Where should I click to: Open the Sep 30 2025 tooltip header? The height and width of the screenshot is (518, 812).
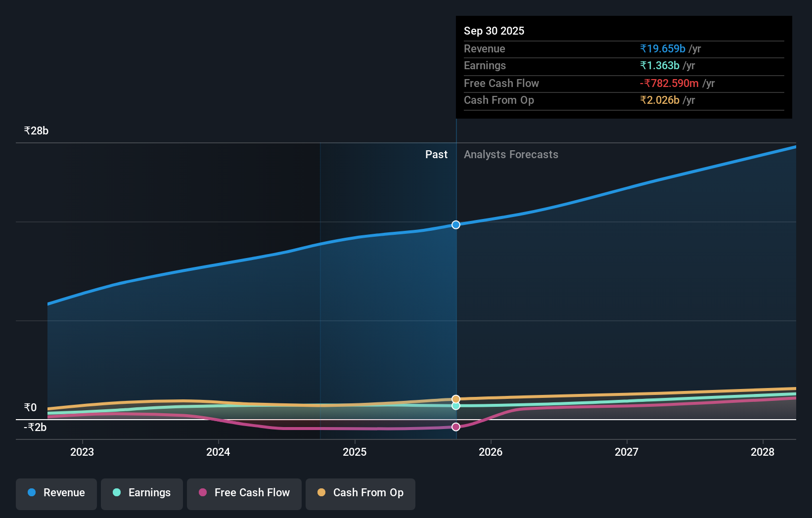point(494,31)
